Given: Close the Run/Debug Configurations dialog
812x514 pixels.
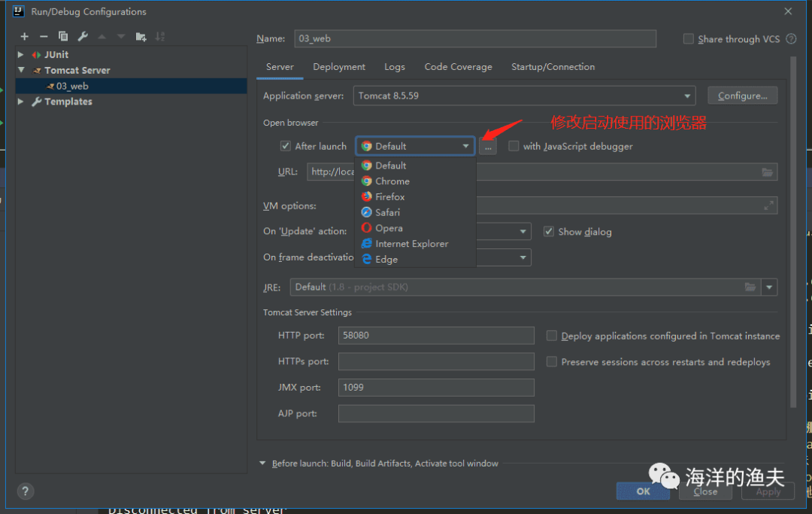Looking at the screenshot, I should click(788, 11).
